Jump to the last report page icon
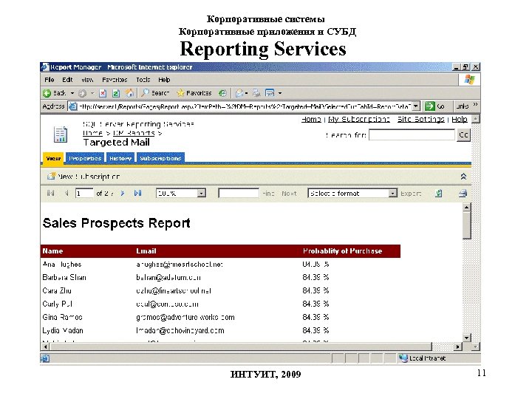 [137, 193]
